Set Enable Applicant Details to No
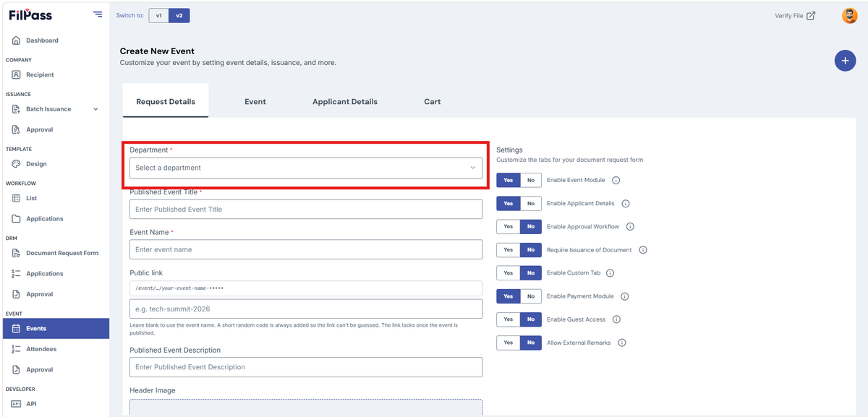The width and height of the screenshot is (868, 417). pyautogui.click(x=531, y=203)
